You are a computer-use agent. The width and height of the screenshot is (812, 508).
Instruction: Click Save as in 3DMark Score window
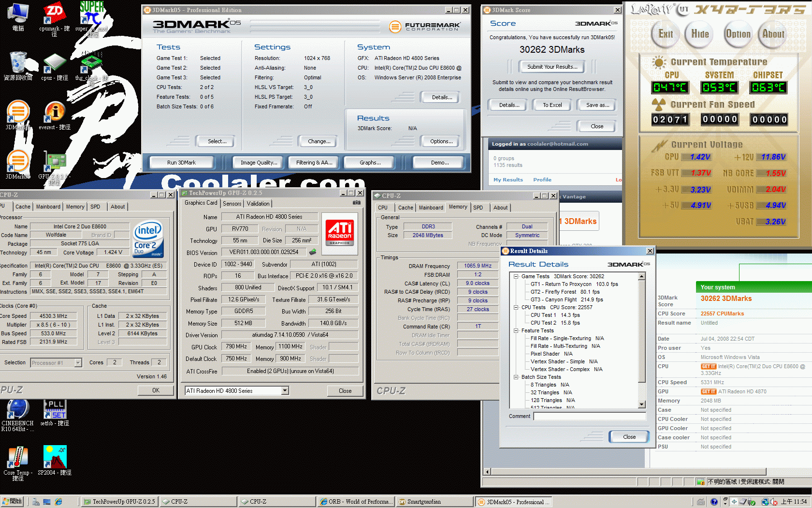[x=597, y=105]
